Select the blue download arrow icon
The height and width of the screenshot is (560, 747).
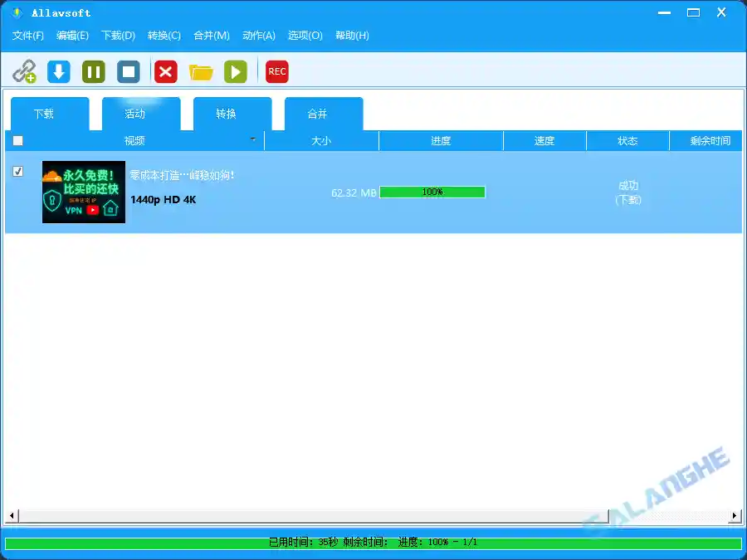58,71
